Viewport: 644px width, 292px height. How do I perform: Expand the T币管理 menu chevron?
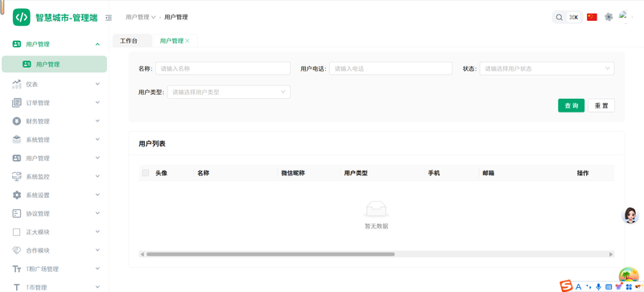click(x=97, y=287)
